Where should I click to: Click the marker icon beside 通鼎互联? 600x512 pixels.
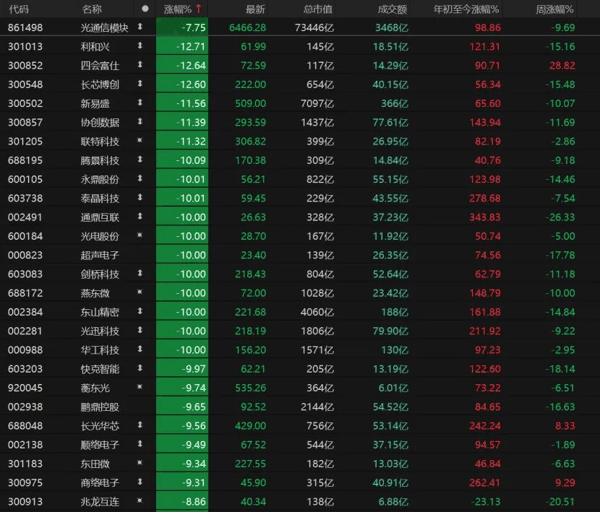(140, 217)
